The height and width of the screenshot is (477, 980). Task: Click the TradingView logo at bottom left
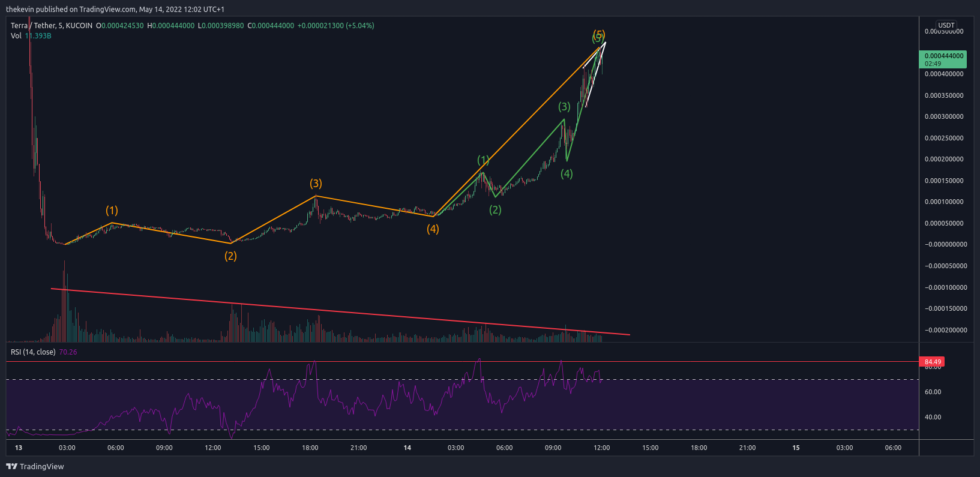pyautogui.click(x=35, y=466)
